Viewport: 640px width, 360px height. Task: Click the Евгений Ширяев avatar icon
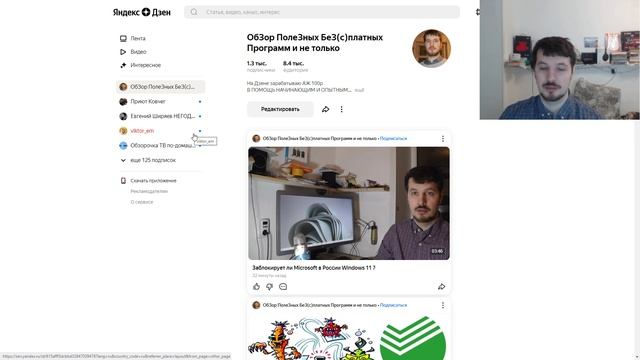click(x=123, y=116)
